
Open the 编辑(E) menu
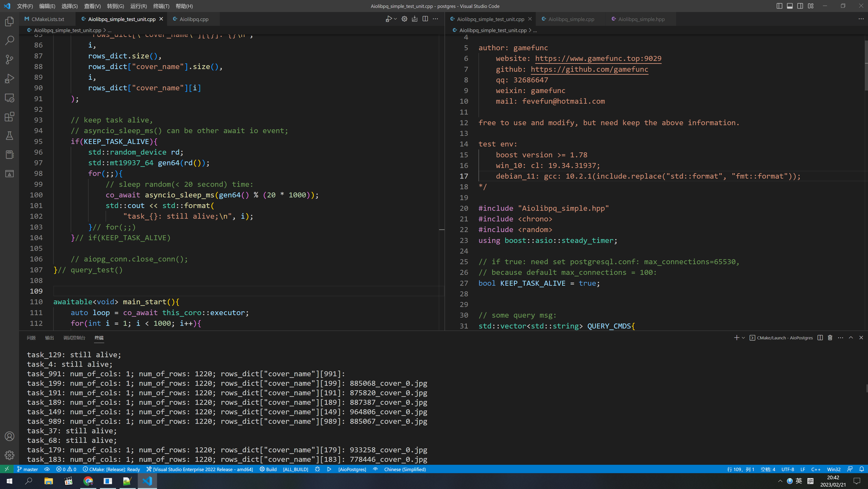click(x=47, y=6)
